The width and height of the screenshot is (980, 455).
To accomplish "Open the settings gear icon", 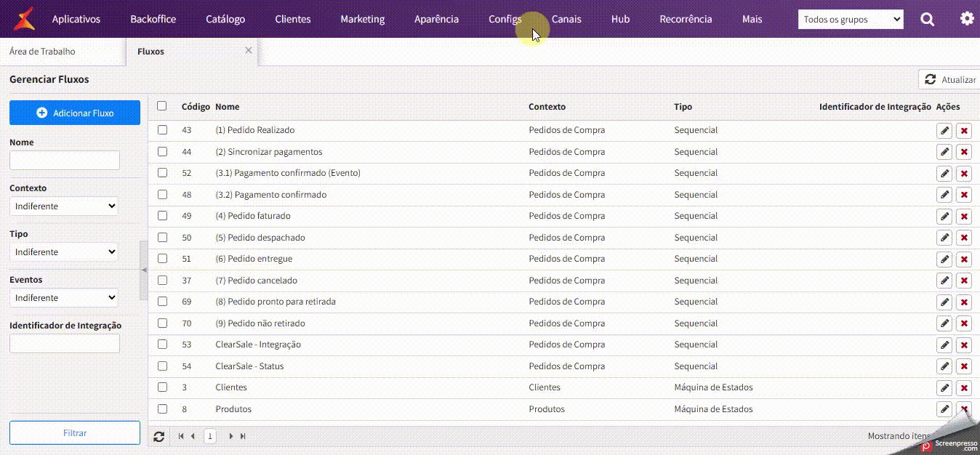I will (x=967, y=19).
